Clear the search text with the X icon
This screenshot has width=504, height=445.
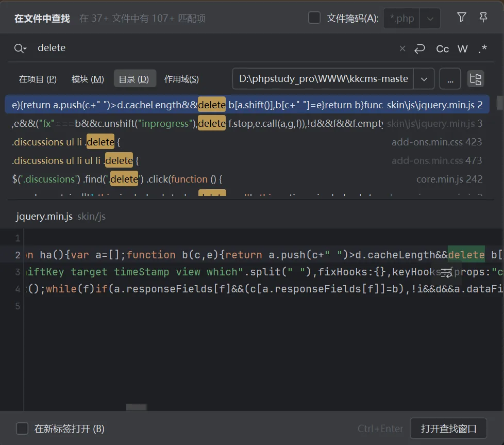402,48
